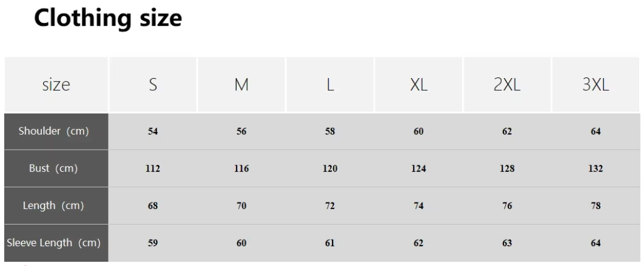Screen dimensions: 644x266
Task: Select the L size column header
Action: click(x=330, y=84)
